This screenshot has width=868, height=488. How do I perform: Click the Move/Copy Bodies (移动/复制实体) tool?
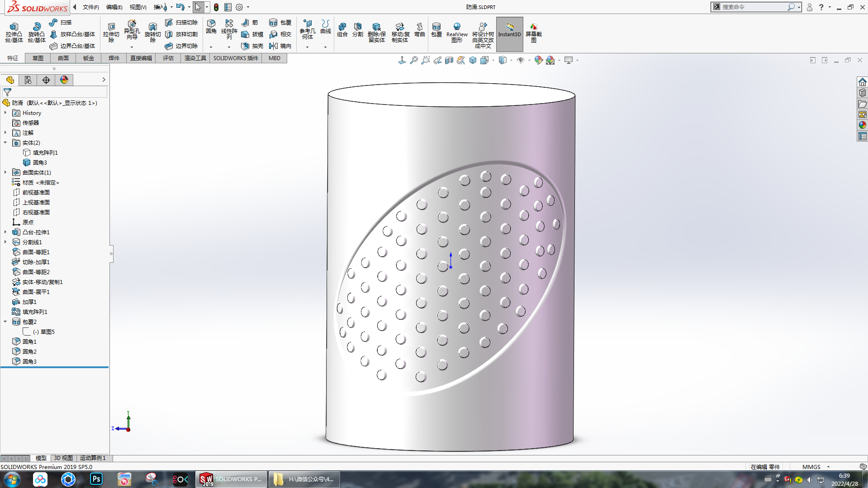400,33
